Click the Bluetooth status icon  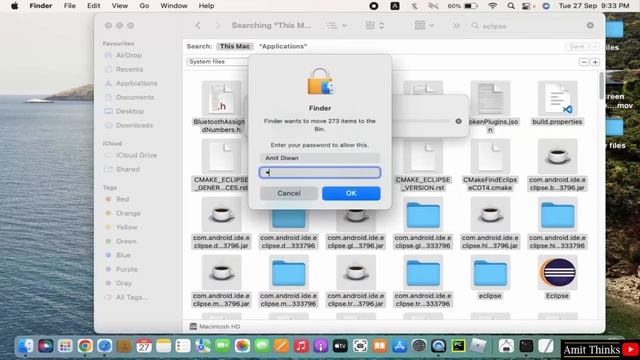tap(414, 6)
